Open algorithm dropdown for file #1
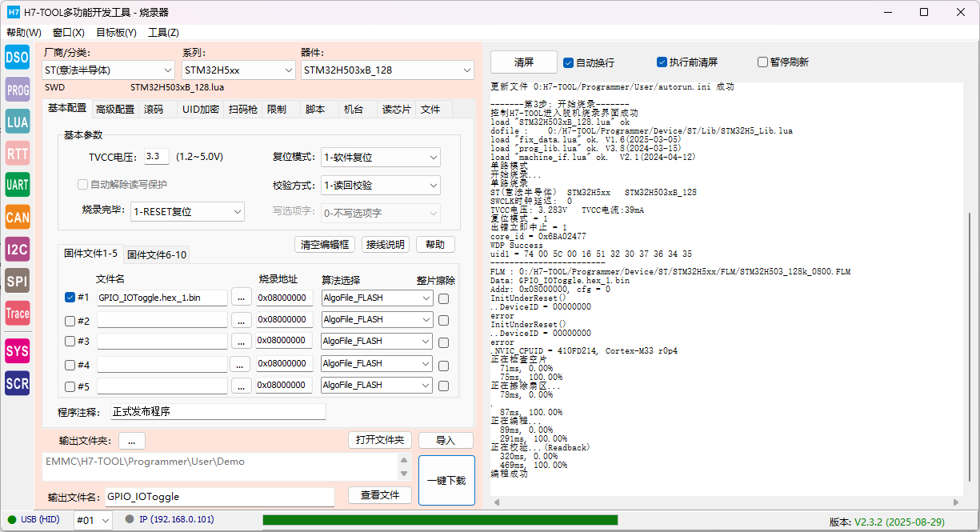Image resolution: width=980 pixels, height=532 pixels. coord(377,298)
